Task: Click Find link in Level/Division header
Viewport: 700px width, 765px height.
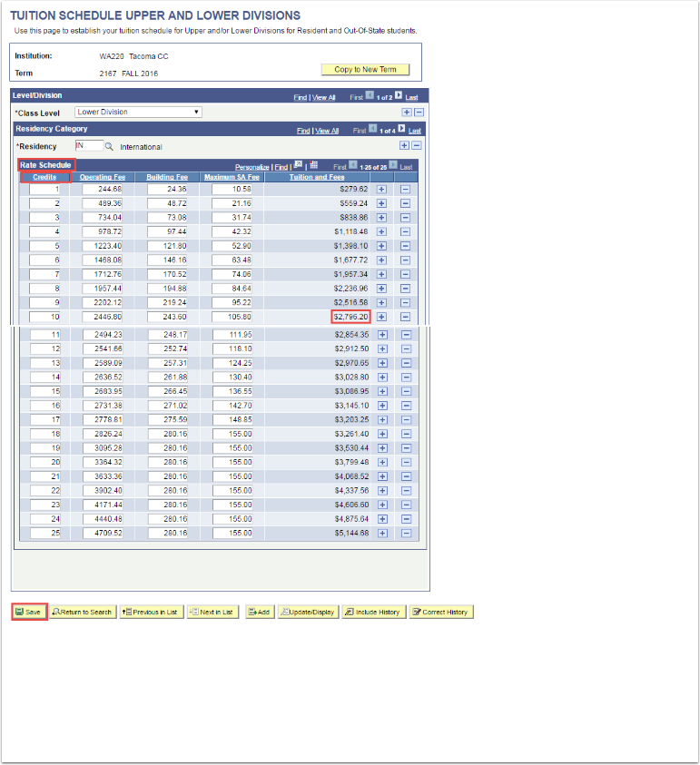Action: tap(301, 98)
